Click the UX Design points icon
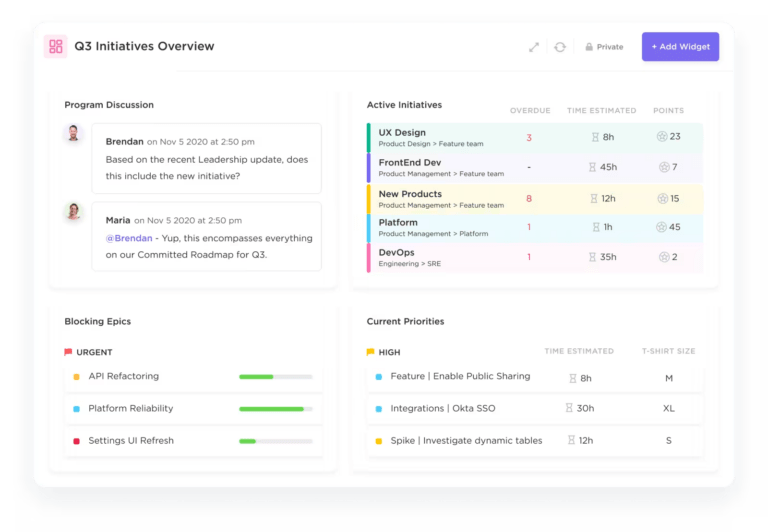 coord(661,137)
